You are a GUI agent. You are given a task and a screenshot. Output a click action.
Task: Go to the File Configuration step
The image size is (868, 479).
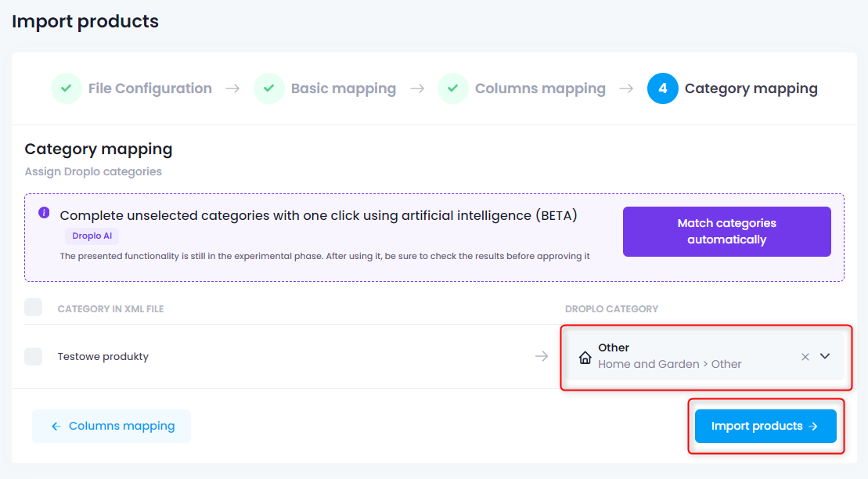click(150, 88)
